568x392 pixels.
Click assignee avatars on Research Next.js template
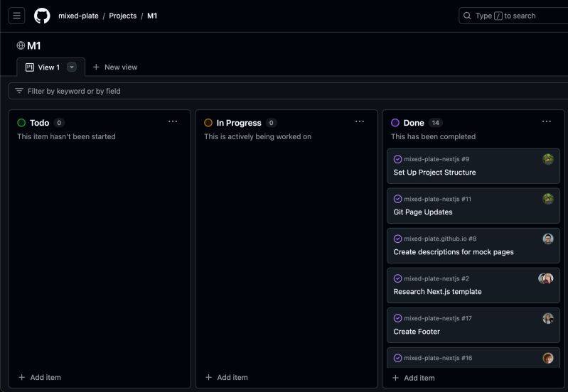click(546, 278)
